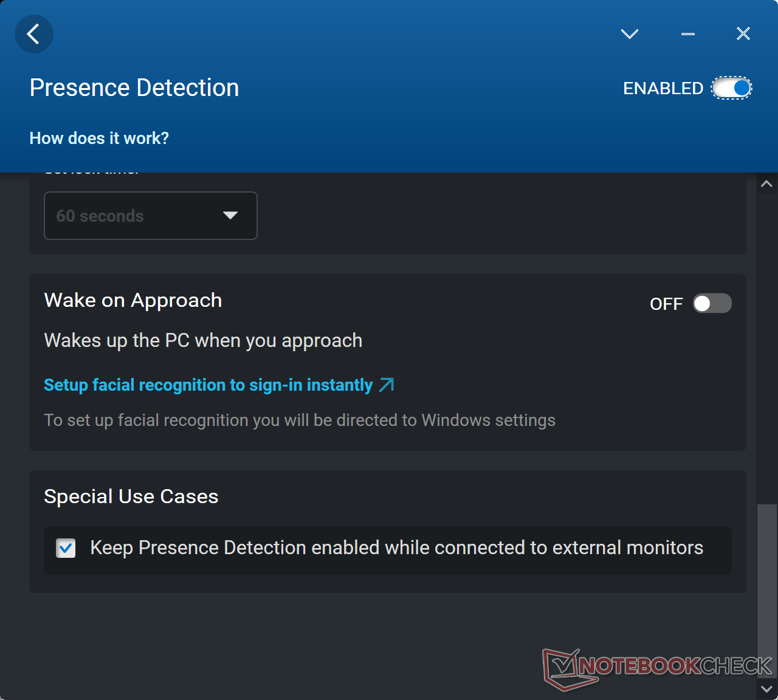778x700 pixels.
Task: Click the scroll down arrow
Action: coord(767,689)
